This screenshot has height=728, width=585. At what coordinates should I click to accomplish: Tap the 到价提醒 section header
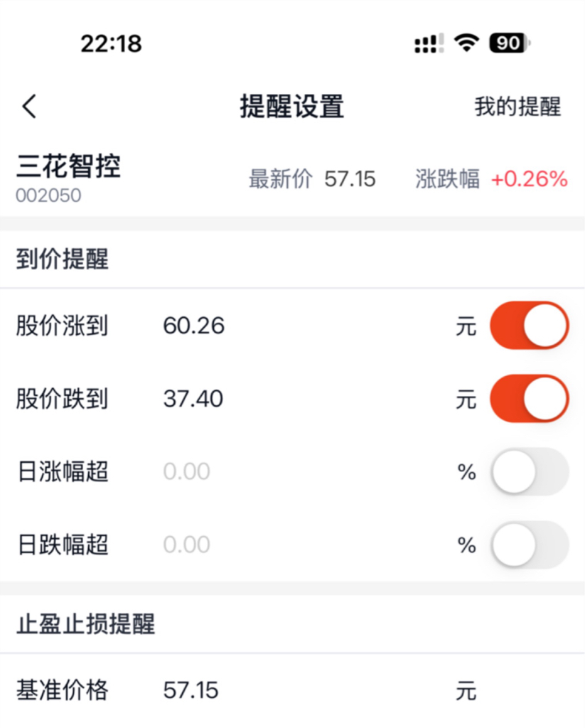click(x=63, y=260)
